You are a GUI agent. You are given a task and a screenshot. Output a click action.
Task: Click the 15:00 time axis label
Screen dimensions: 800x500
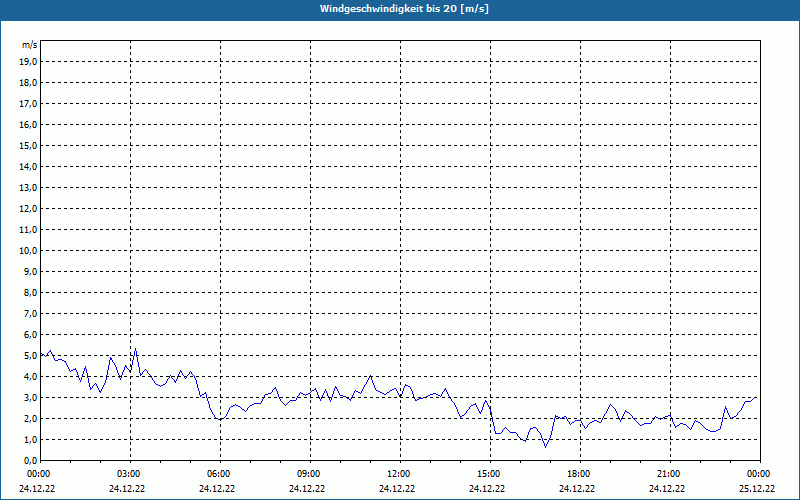coord(491,474)
